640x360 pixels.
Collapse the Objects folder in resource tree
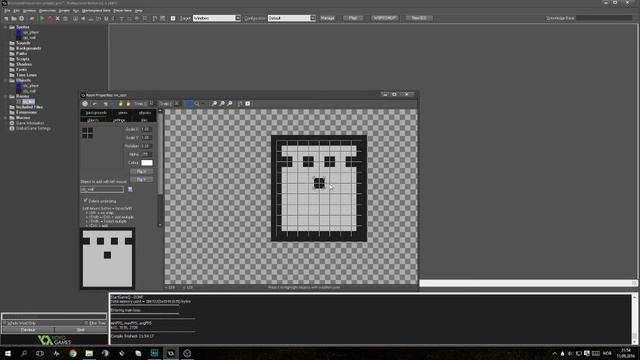[x=6, y=80]
